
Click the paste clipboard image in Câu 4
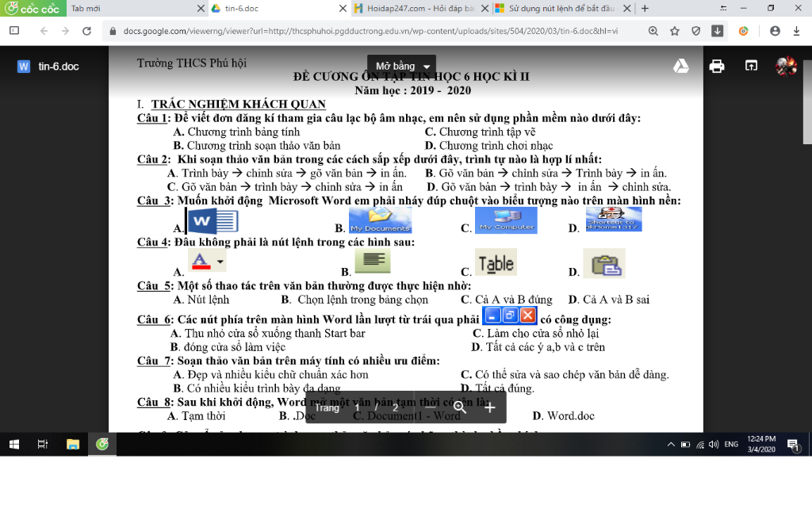(604, 263)
